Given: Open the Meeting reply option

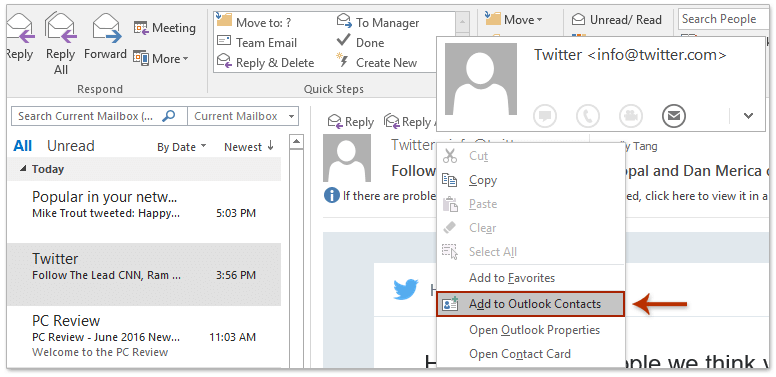Looking at the screenshot, I should (164, 28).
